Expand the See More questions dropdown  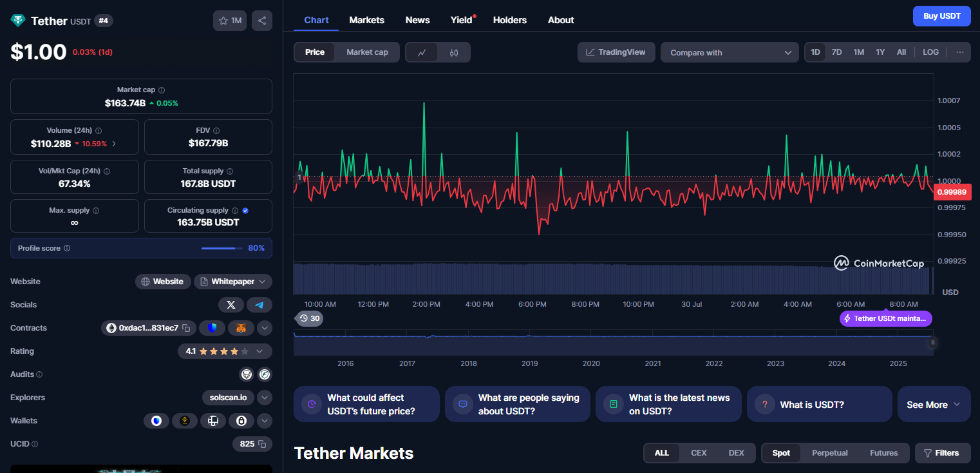[934, 405]
